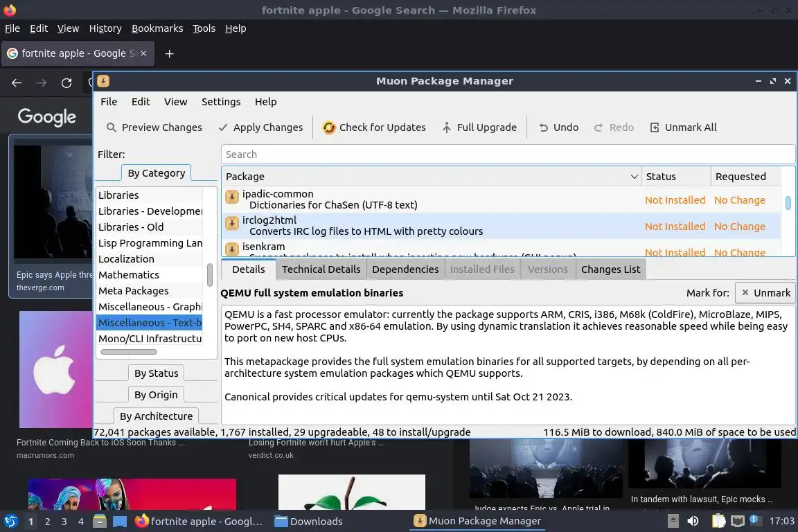Viewport: 798px width, 532px height.
Task: Click Unmark All in toolbar
Action: click(683, 127)
